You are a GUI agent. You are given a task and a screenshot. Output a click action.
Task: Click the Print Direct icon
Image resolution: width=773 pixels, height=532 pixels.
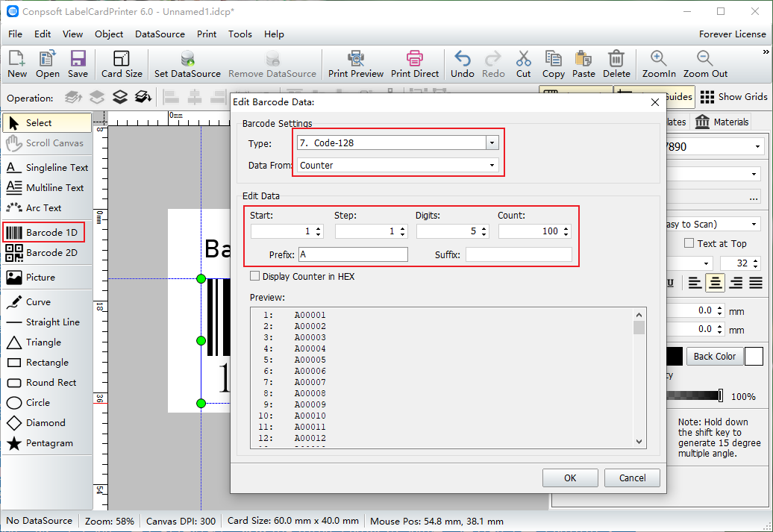point(415,64)
